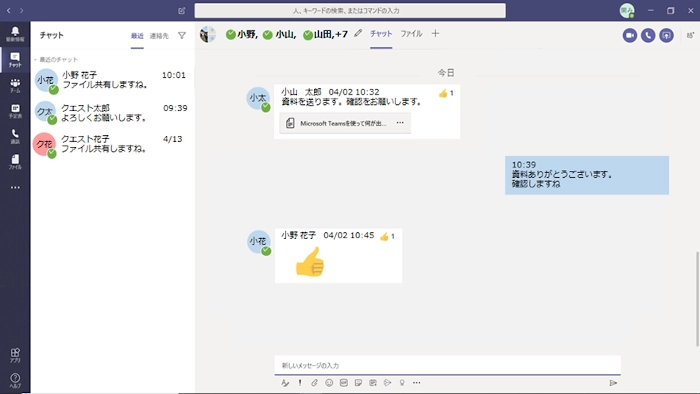This screenshot has width=700, height=394.
Task: Open the GIF picker
Action: coord(344,383)
